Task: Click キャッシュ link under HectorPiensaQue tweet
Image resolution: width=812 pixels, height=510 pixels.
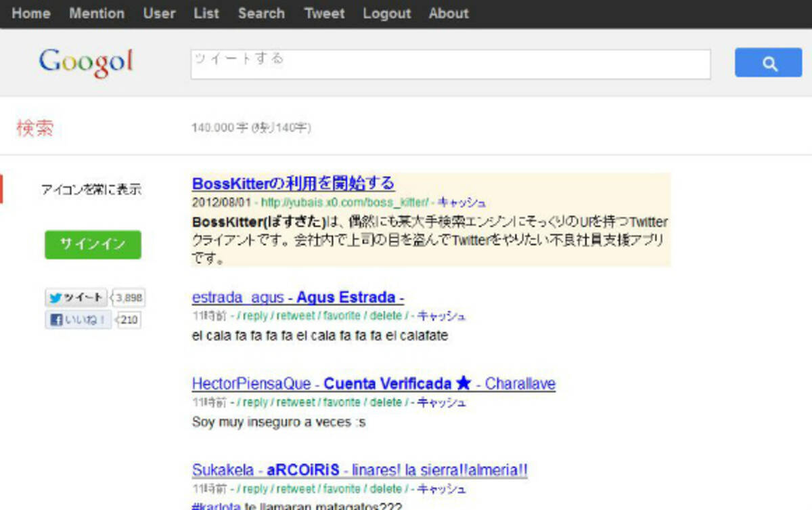Action: click(x=441, y=402)
